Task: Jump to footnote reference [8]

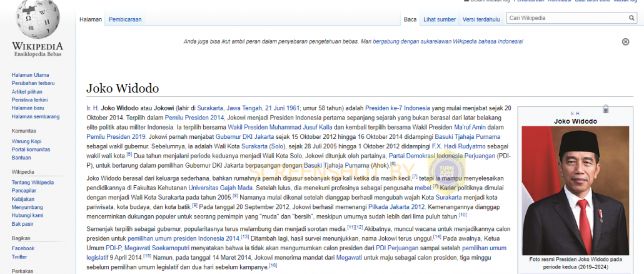Action: click(235, 196)
